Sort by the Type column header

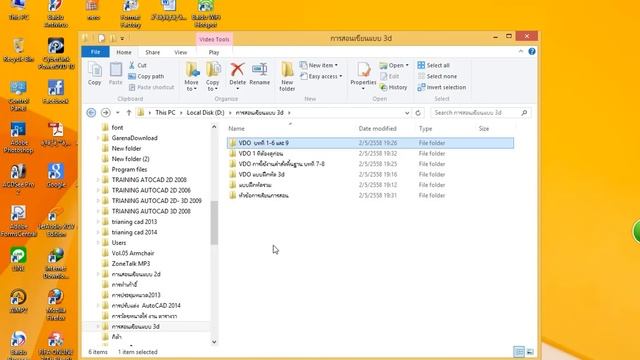[425, 129]
